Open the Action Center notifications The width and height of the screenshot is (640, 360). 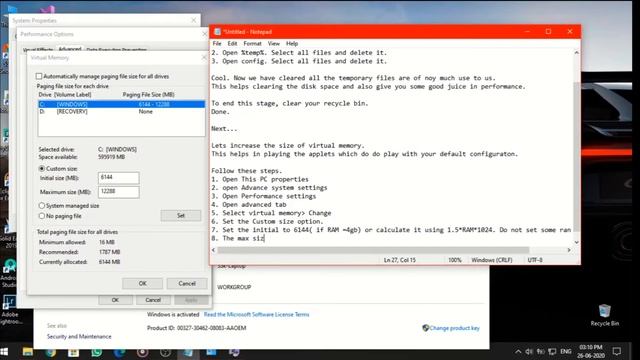(617, 351)
